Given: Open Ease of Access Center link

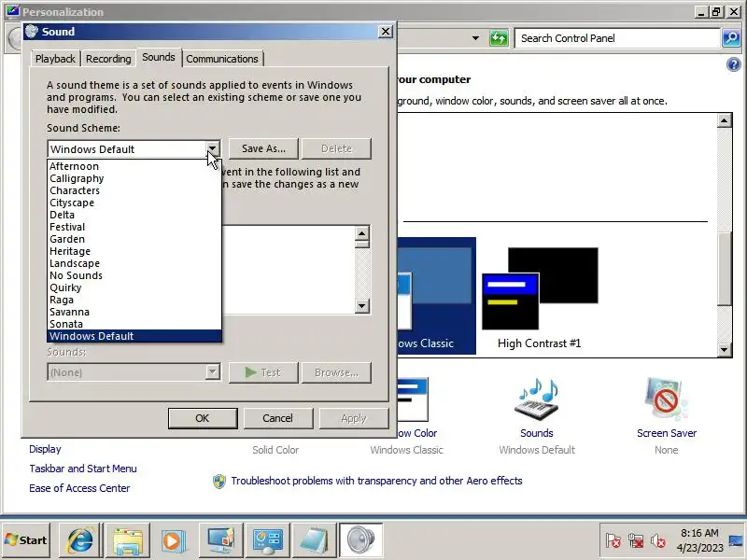Looking at the screenshot, I should [79, 488].
